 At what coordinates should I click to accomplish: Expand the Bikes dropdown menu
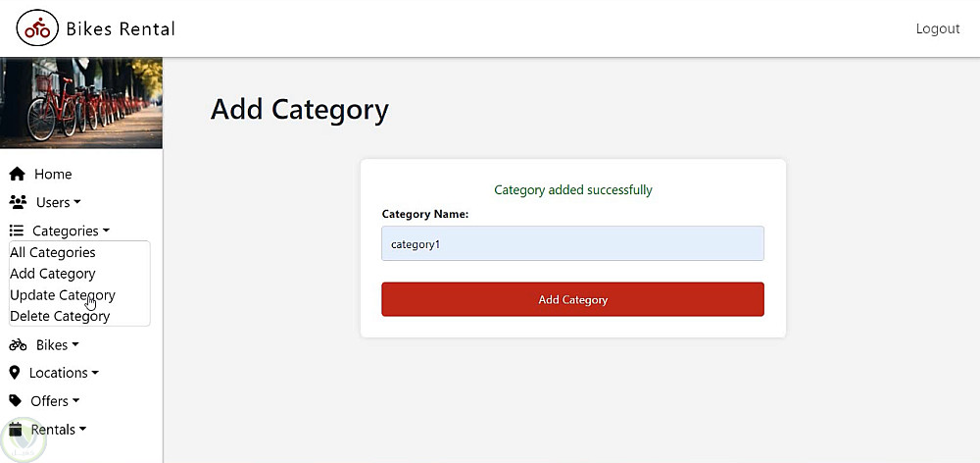57,344
